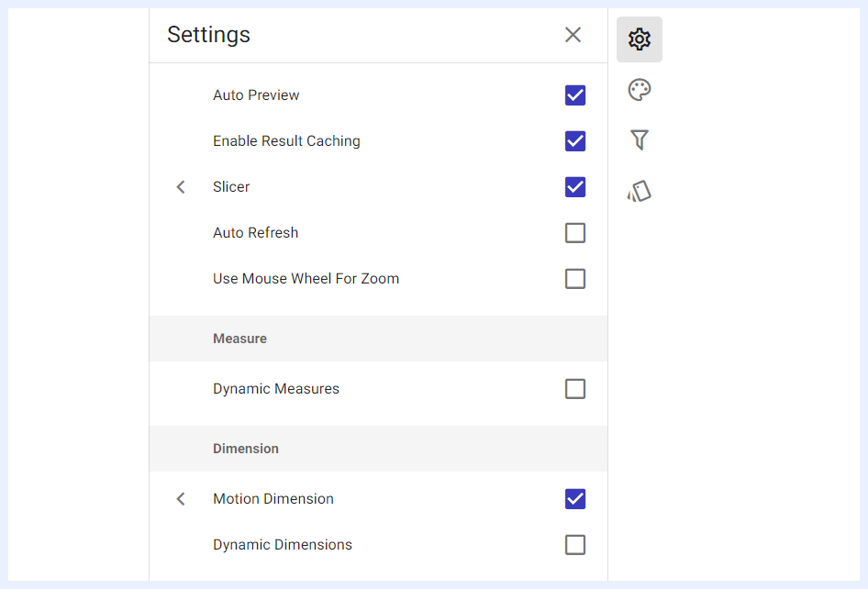Image resolution: width=868 pixels, height=589 pixels.
Task: Click the Dynamic Measures label
Action: 275,389
